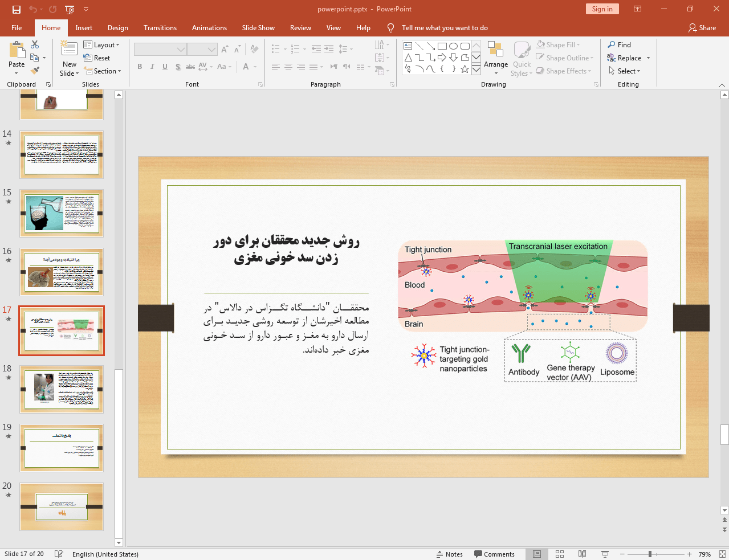Click the Cut scissors icon
729x560 pixels.
click(x=35, y=44)
